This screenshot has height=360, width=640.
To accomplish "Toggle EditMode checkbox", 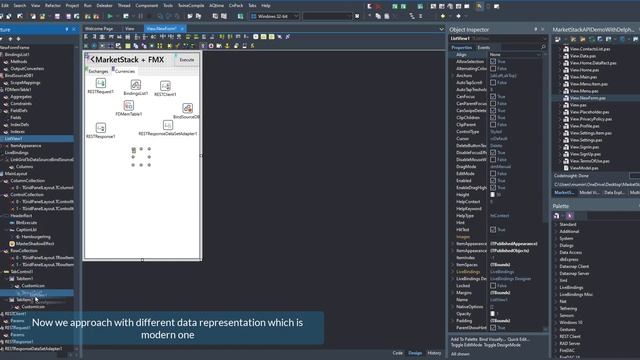I will click(x=493, y=173).
